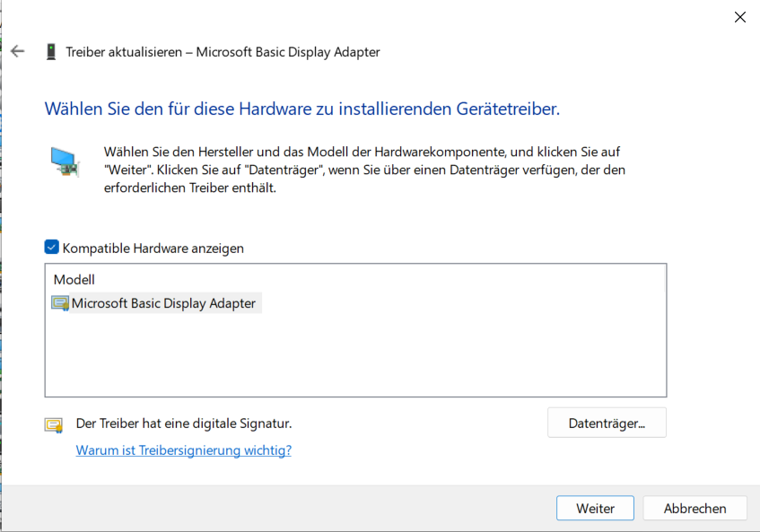
Task: Uncheck Kompatible Hardware anzeigen checkbox
Action: 51,247
